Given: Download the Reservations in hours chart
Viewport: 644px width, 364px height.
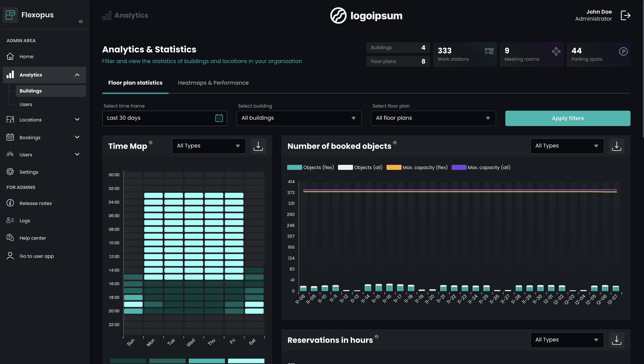Looking at the screenshot, I should coord(616,340).
